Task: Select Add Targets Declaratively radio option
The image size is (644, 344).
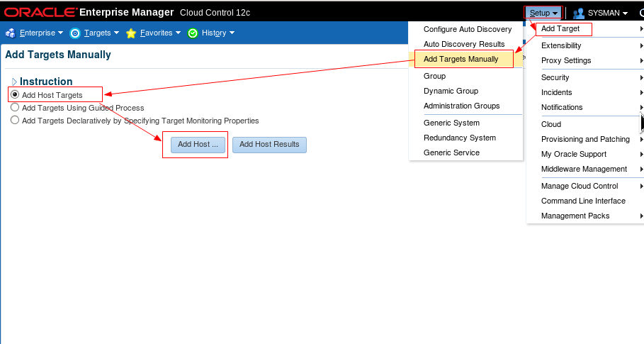Action: [15, 120]
